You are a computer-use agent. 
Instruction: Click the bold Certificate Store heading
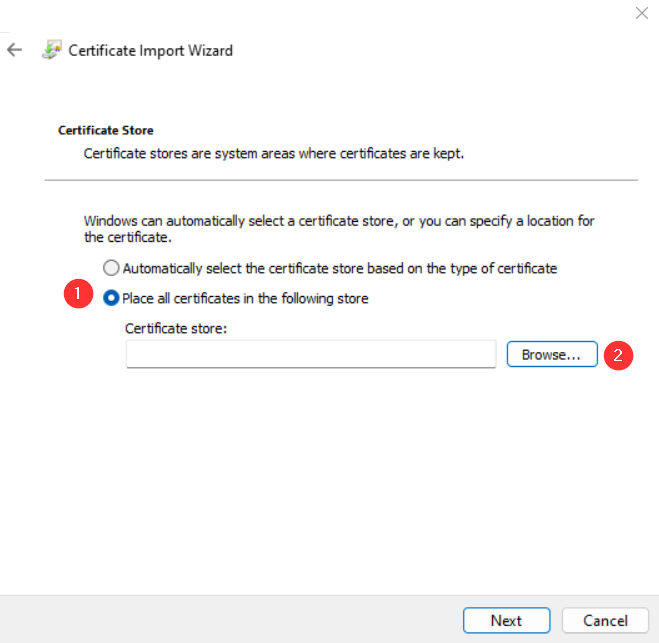pos(105,130)
